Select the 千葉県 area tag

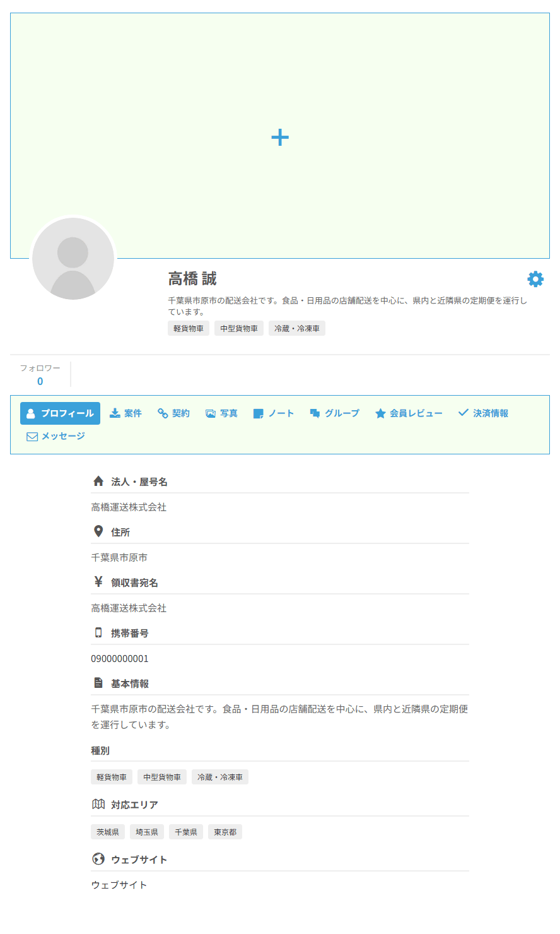coord(186,832)
